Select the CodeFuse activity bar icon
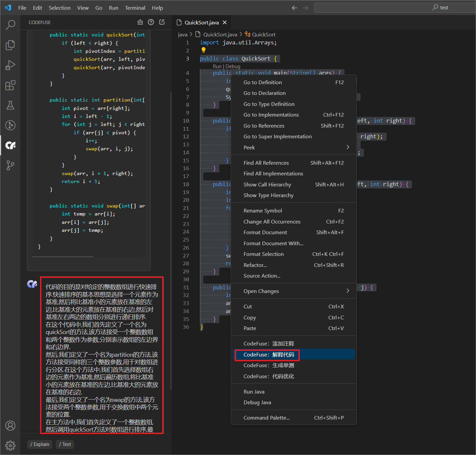The height and width of the screenshot is (455, 476). [10, 145]
